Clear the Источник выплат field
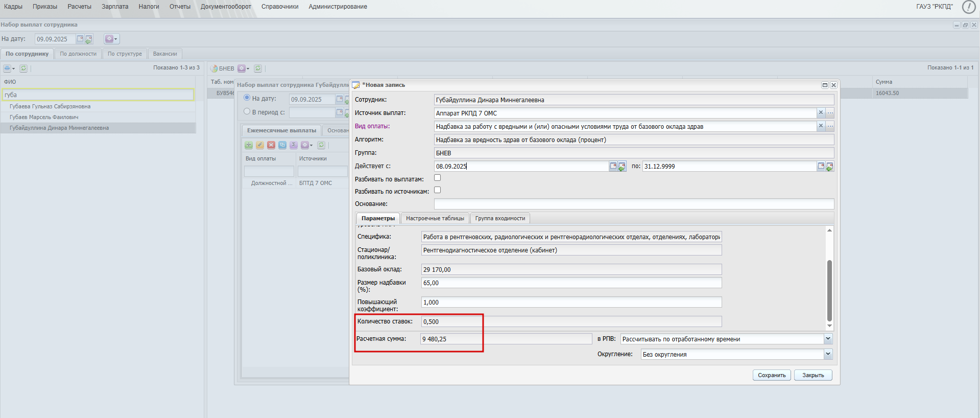Screen dimensions: 980x418 click(x=821, y=113)
